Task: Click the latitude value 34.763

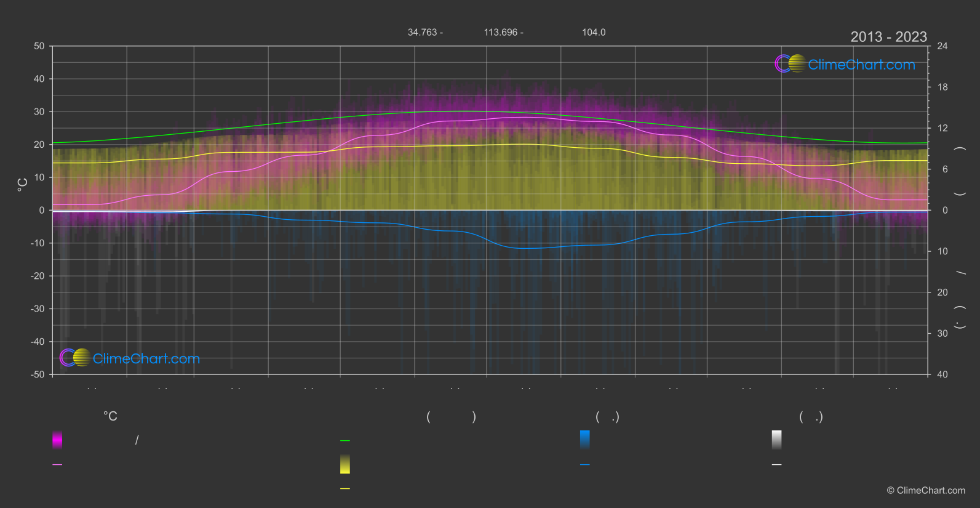Action: point(422,32)
